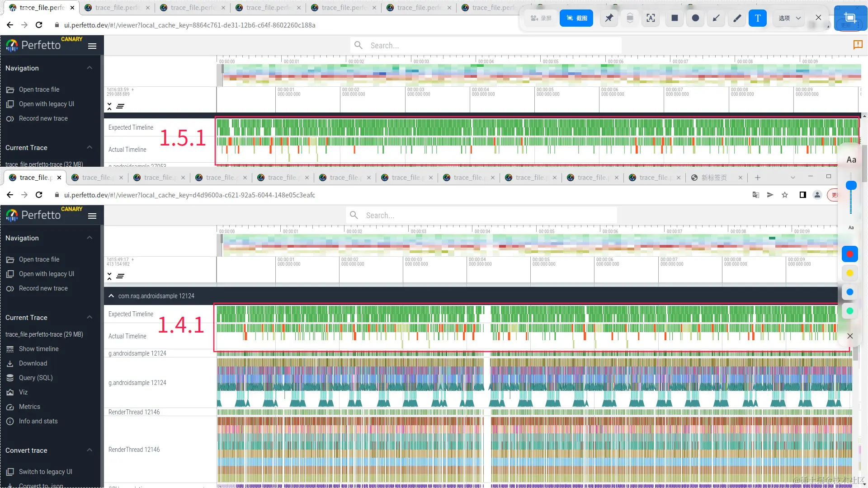Click Info and stats link
This screenshot has height=488, width=868.
38,421
